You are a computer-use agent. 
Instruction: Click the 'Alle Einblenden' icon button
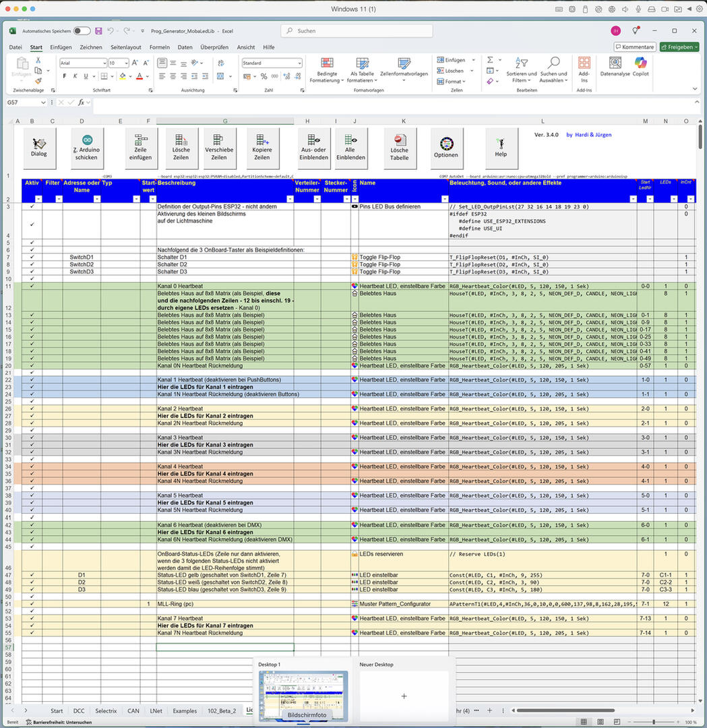[x=350, y=140]
